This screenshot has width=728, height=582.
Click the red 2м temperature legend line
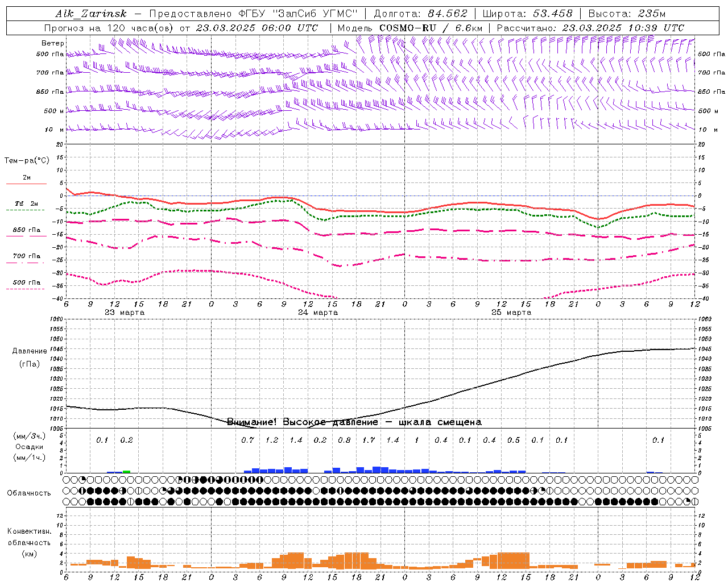pos(26,184)
